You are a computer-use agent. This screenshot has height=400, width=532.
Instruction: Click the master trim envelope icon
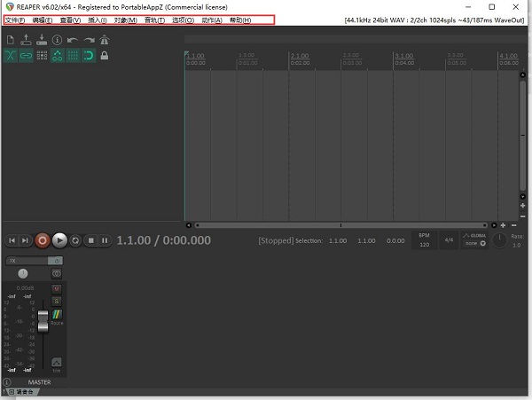(57, 362)
